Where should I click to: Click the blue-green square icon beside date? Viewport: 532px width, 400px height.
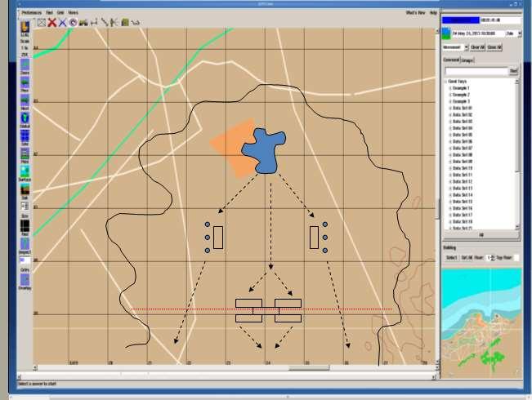446,33
